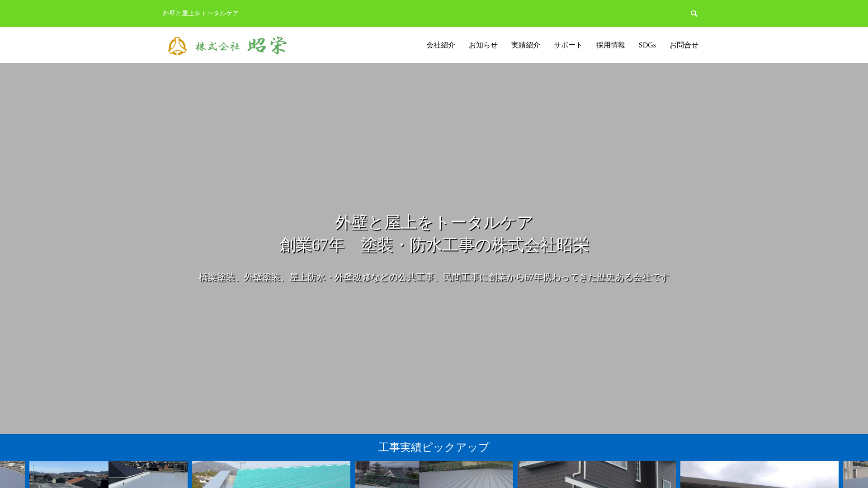Click the hero banner area

tap(434, 249)
